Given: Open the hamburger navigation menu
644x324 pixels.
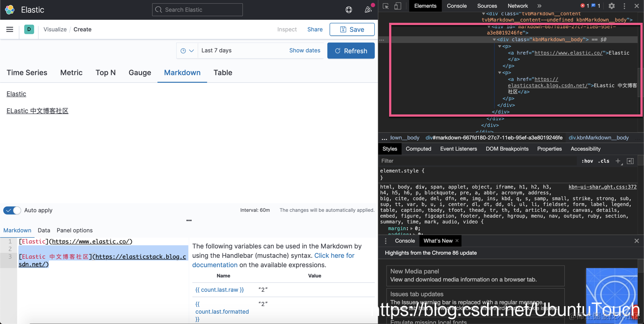Looking at the screenshot, I should (x=9, y=29).
